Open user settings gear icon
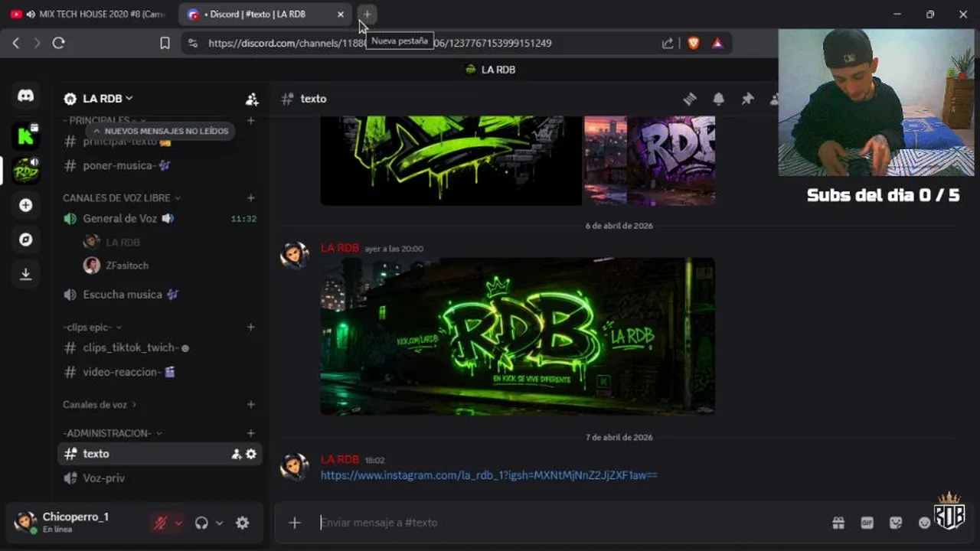Image resolution: width=980 pixels, height=551 pixels. [242, 523]
